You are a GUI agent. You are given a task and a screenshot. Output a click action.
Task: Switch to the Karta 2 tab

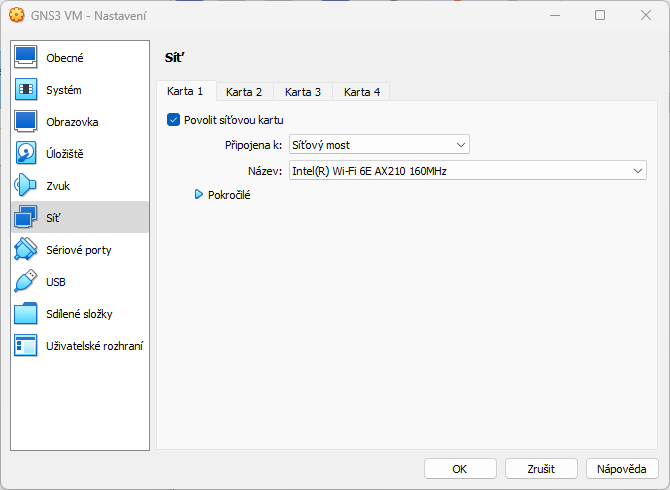pos(244,92)
